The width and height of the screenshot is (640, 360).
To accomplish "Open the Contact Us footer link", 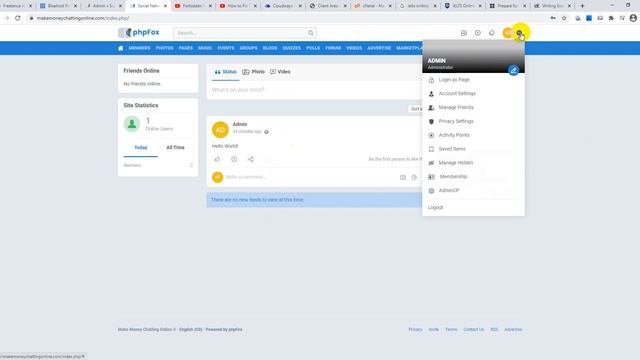I will click(473, 329).
